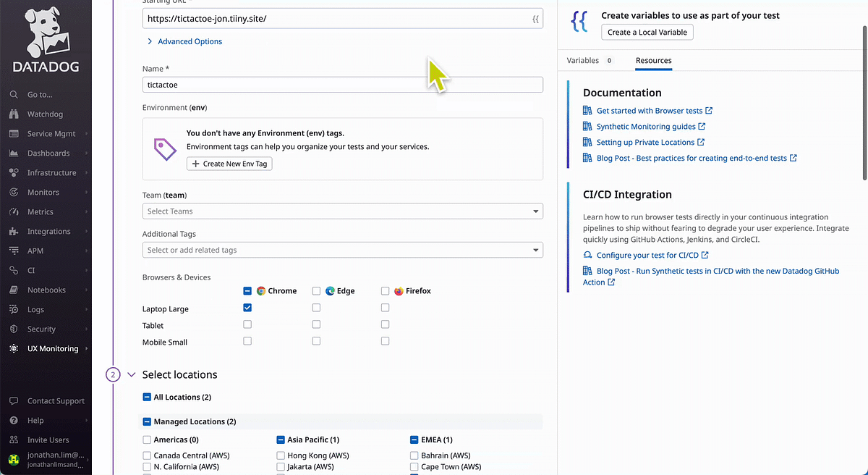Switch to the Resources tab
This screenshot has height=475, width=868.
[654, 61]
